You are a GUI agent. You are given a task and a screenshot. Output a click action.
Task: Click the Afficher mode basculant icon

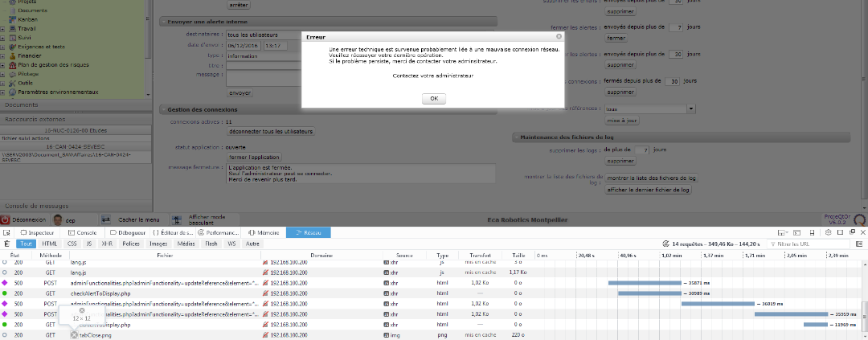[x=176, y=219]
